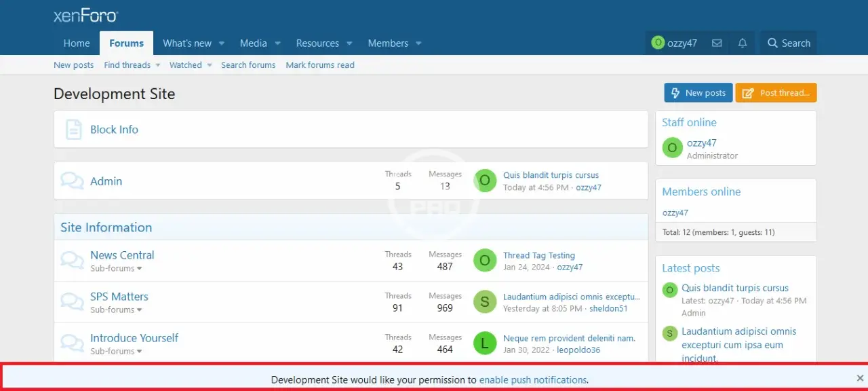868x391 pixels.
Task: Open the Members navigation tab
Action: pos(388,43)
